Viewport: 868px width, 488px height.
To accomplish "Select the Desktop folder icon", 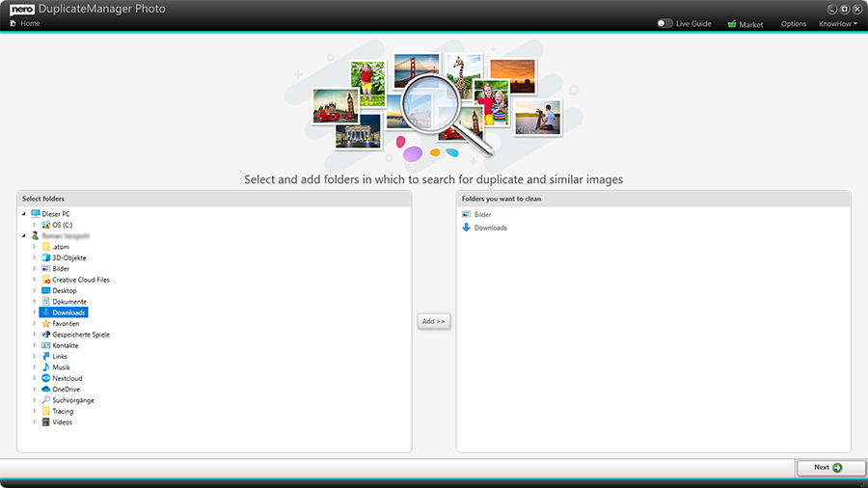I will pos(46,290).
